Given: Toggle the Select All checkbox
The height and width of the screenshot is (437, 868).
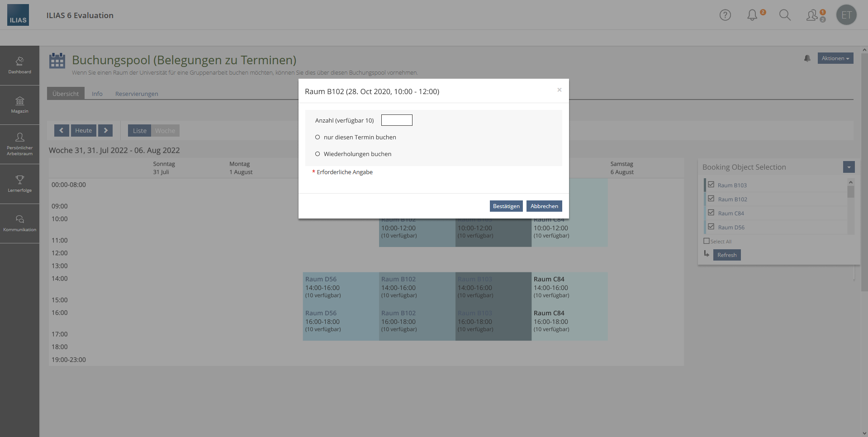Looking at the screenshot, I should coord(707,241).
